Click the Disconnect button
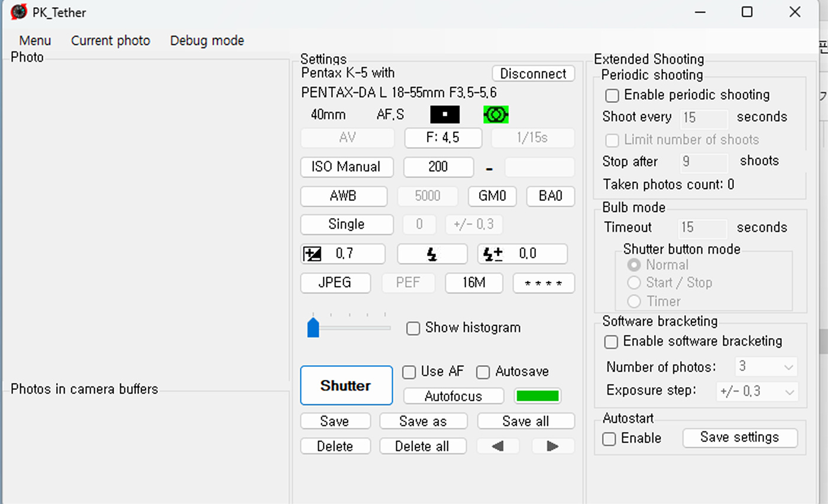This screenshot has width=828, height=504. 533,74
